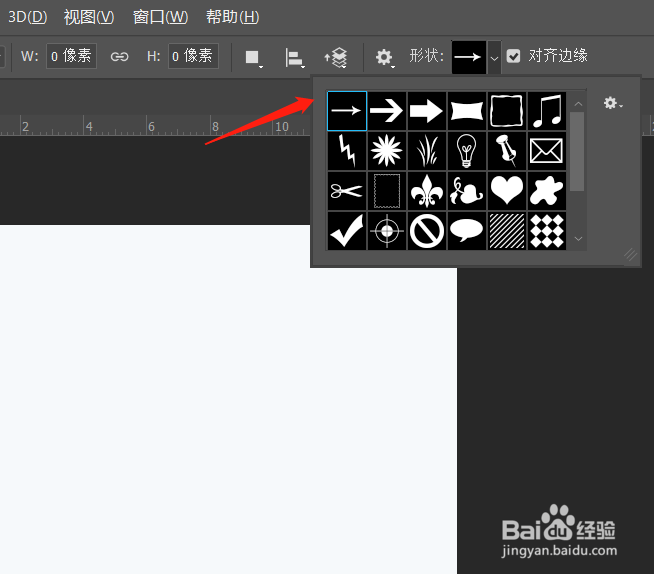
Task: Toggle the 对齐边缘 checkbox
Action: pos(513,56)
